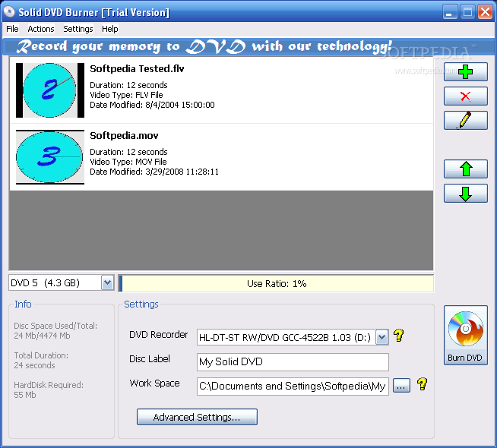The width and height of the screenshot is (497, 448).
Task: Click Date Modified: 3/29/2008 11:28:11 text
Action: (154, 172)
